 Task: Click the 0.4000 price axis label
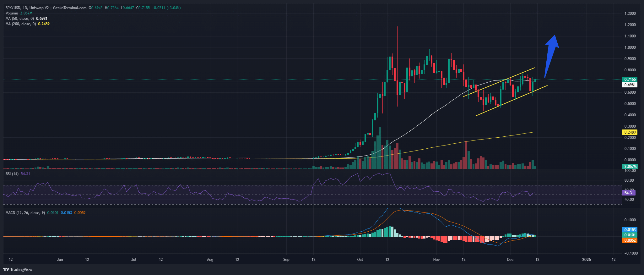pyautogui.click(x=630, y=115)
